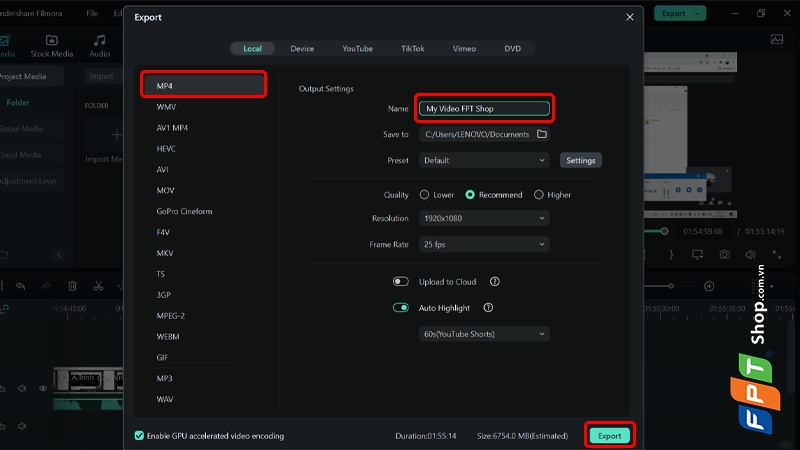Select the Higher quality radio button

point(539,195)
